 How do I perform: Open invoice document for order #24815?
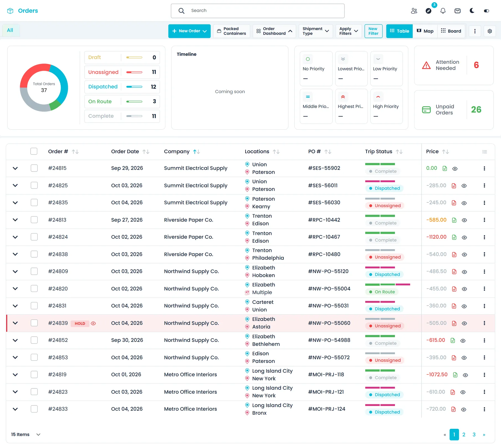[x=445, y=168]
